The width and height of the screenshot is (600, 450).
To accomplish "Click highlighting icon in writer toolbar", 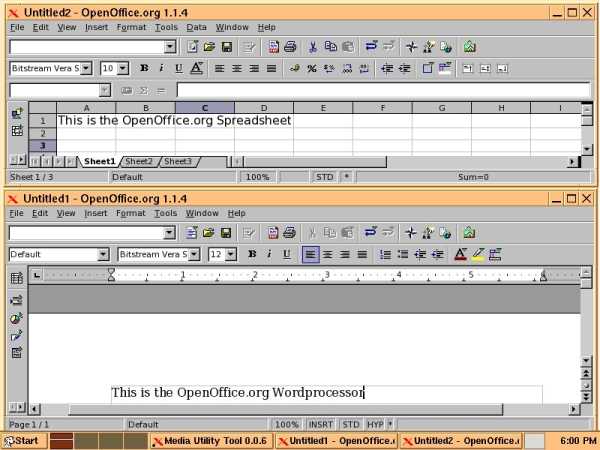I will pyautogui.click(x=478, y=254).
